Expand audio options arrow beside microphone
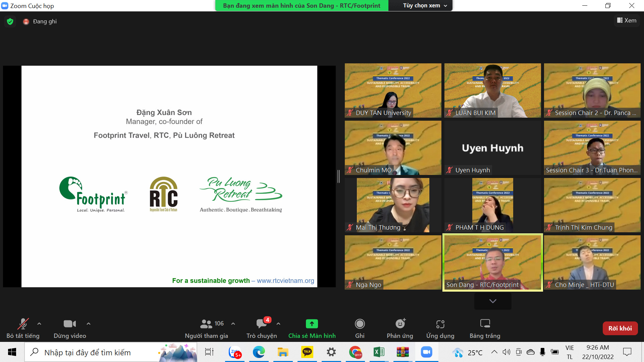The image size is (644, 362). pos(39,324)
